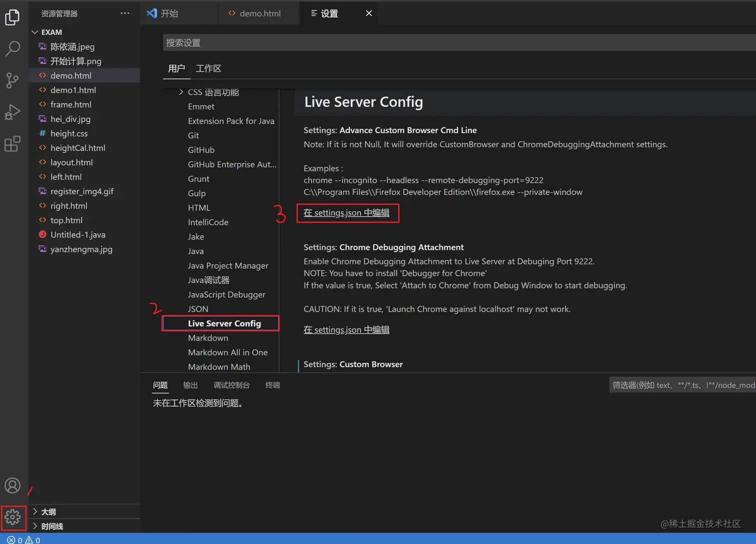Screen dimensions: 756x544
Task: Select the 工作区 settings tab
Action: coord(208,68)
